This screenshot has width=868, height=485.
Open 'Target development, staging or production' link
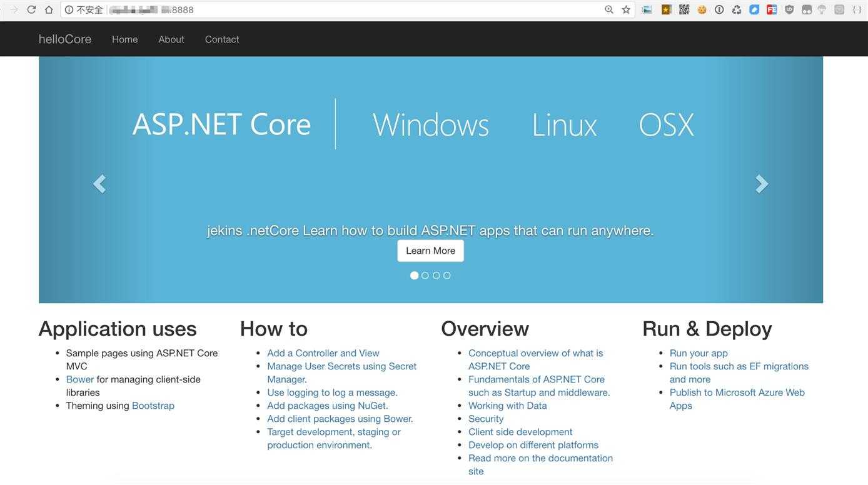[334, 438]
